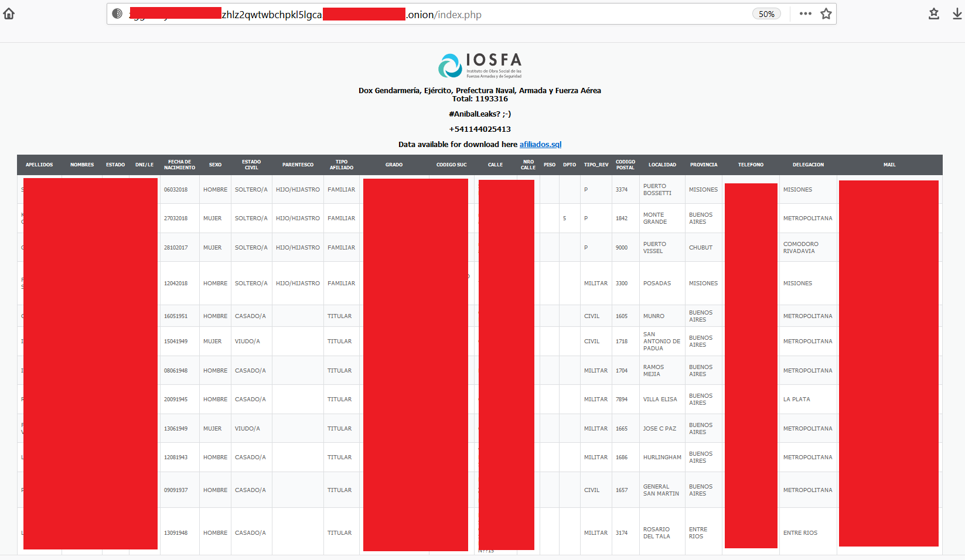The height and width of the screenshot is (560, 965).
Task: Click the NOMBRES column header
Action: click(82, 165)
